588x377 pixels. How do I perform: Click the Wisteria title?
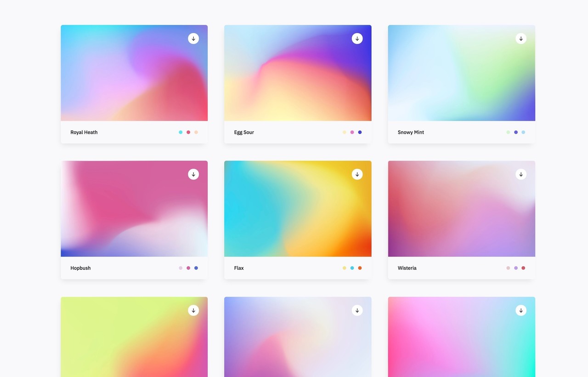[x=407, y=268]
